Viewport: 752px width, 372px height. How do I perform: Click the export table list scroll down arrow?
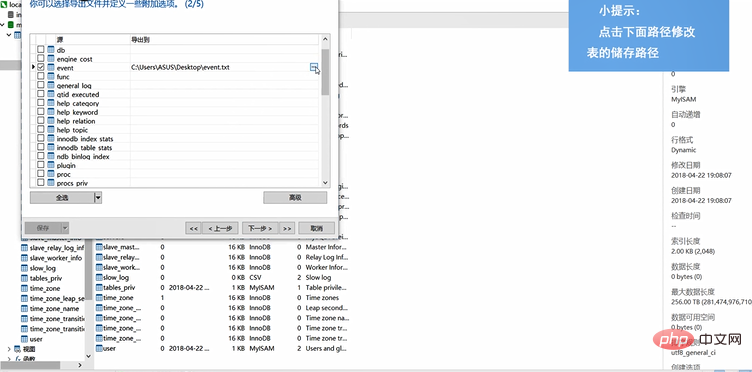coord(325,183)
